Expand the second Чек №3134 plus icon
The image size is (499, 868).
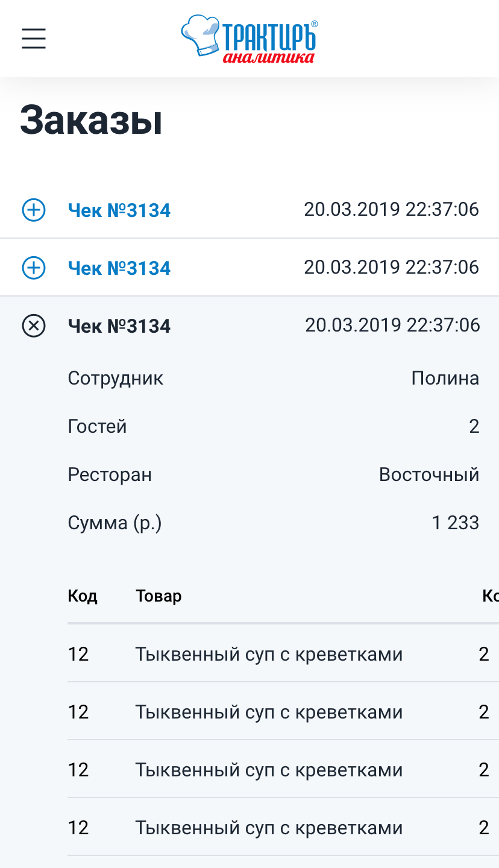34,268
